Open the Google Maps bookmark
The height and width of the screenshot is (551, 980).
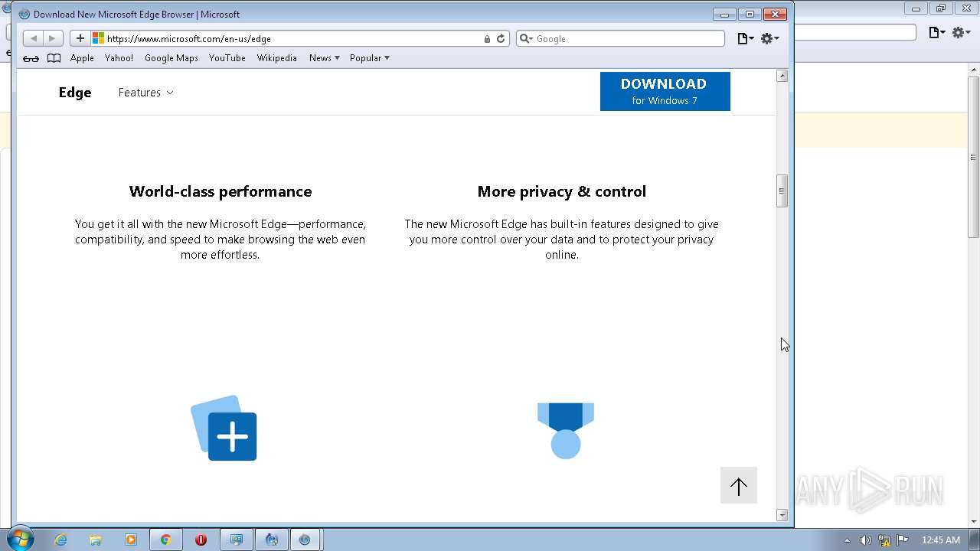[x=171, y=58]
